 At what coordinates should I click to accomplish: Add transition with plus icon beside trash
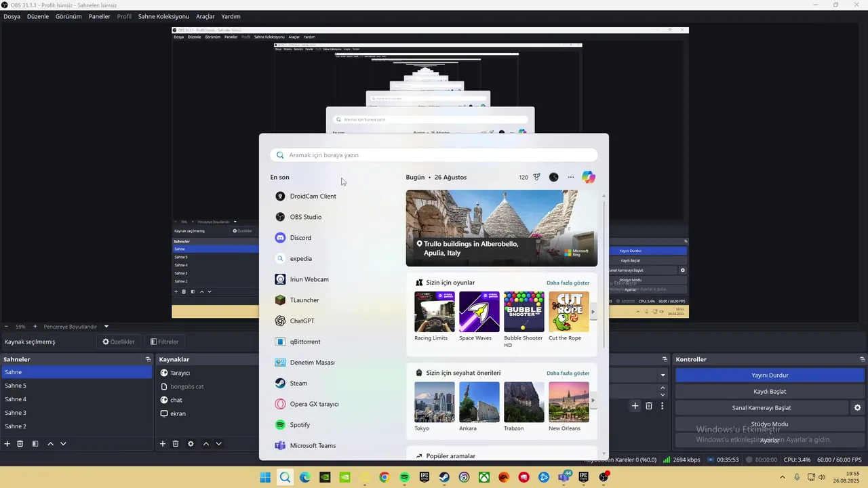pos(635,406)
